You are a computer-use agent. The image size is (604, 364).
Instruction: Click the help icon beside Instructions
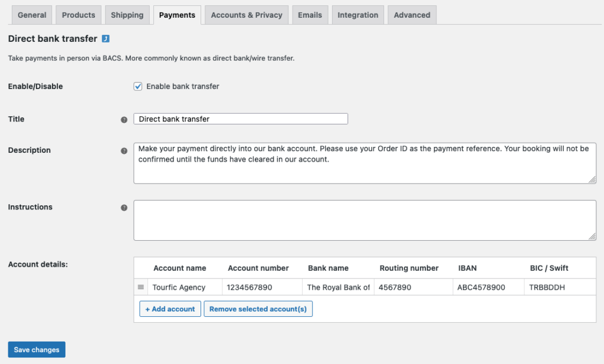point(124,207)
